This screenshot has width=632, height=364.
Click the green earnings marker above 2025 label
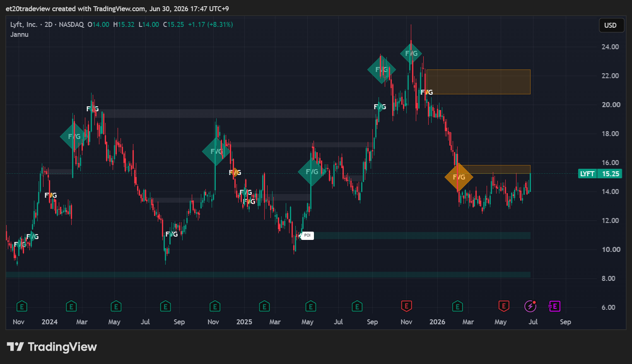(264, 307)
